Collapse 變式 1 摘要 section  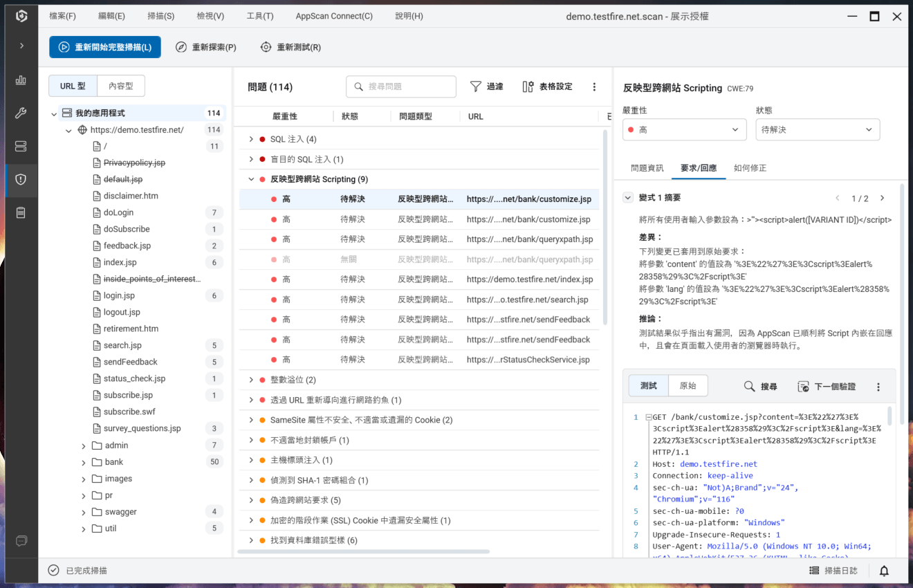[x=628, y=198]
